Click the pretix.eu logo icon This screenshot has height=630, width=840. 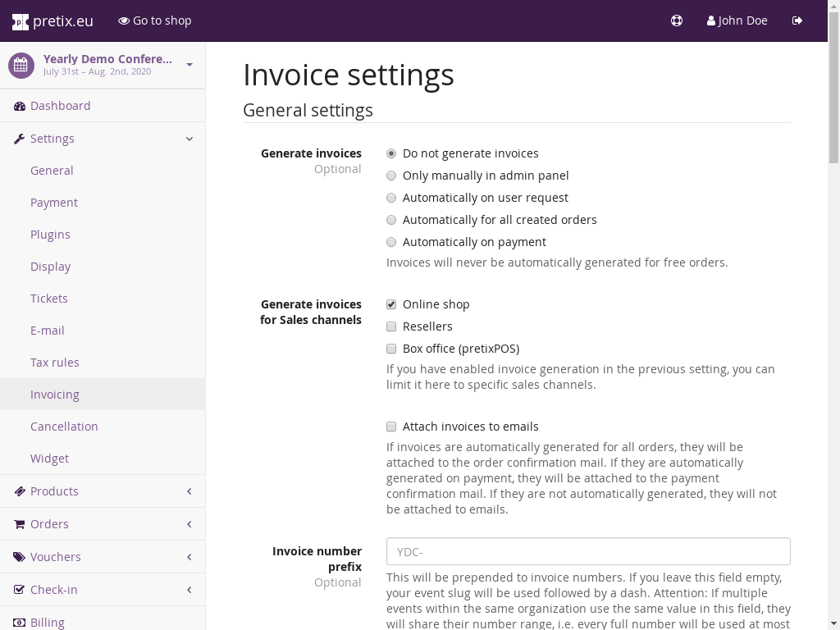pyautogui.click(x=20, y=21)
